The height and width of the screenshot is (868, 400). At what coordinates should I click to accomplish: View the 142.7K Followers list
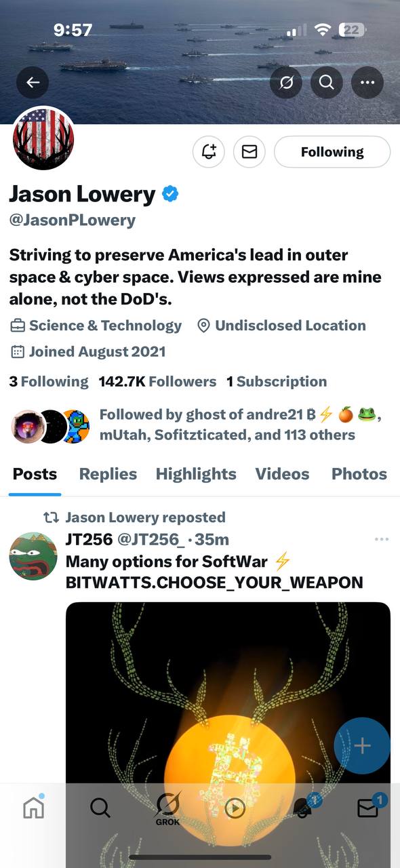(157, 382)
